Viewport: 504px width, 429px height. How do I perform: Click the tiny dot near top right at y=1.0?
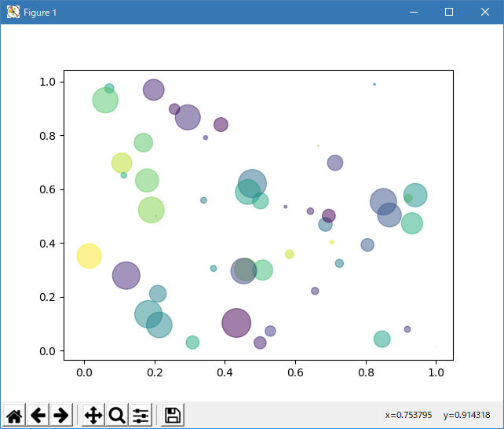pyautogui.click(x=374, y=84)
